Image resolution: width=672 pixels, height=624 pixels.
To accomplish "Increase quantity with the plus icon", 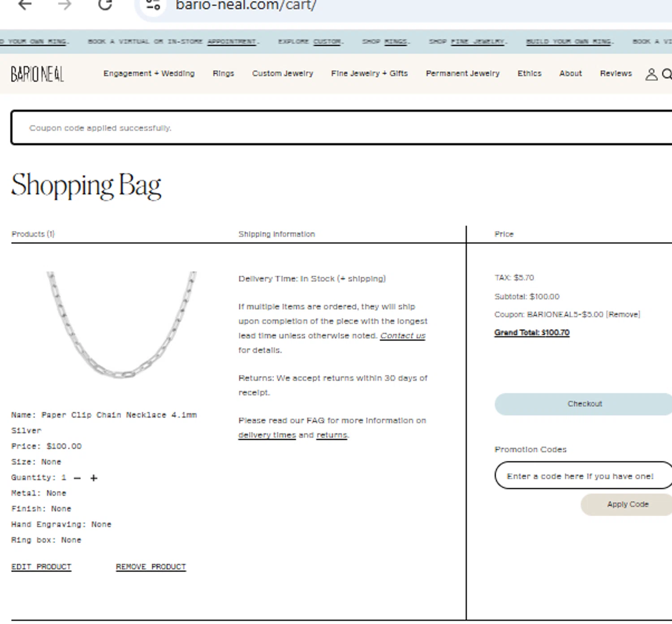I will (x=94, y=478).
